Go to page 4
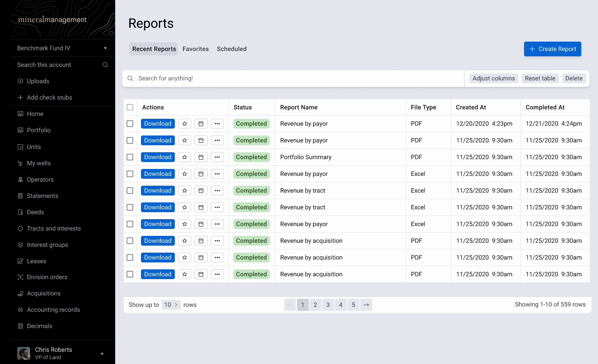The height and width of the screenshot is (364, 598). 341,305
